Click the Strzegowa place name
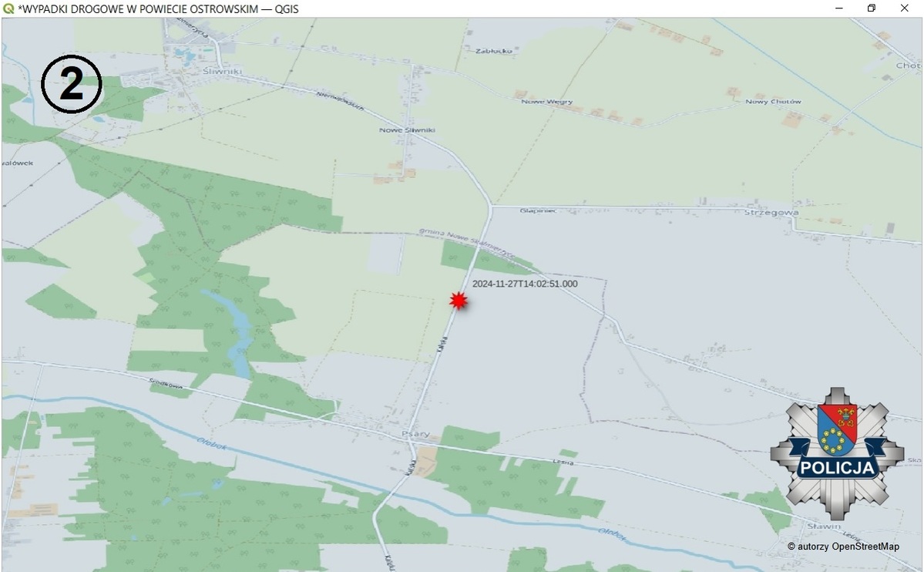924x572 pixels. click(771, 212)
